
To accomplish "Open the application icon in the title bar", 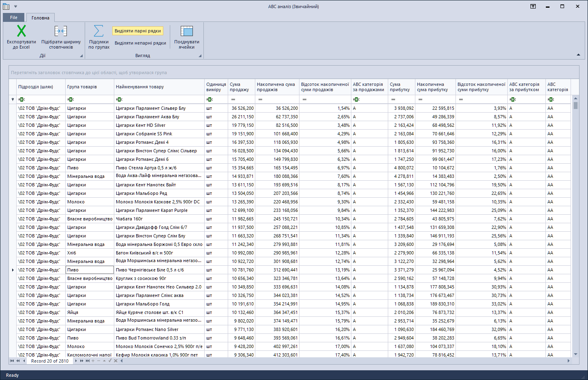I will 6,6.
